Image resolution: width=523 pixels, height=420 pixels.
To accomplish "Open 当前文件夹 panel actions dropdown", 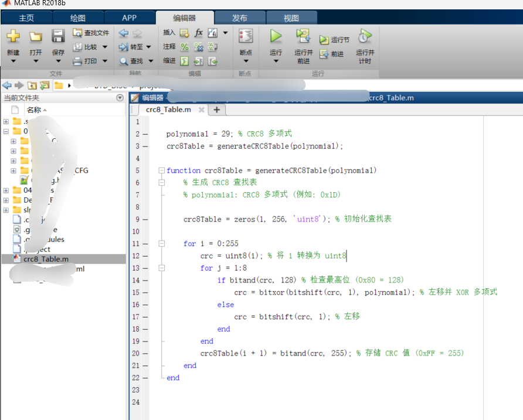I will (x=120, y=98).
